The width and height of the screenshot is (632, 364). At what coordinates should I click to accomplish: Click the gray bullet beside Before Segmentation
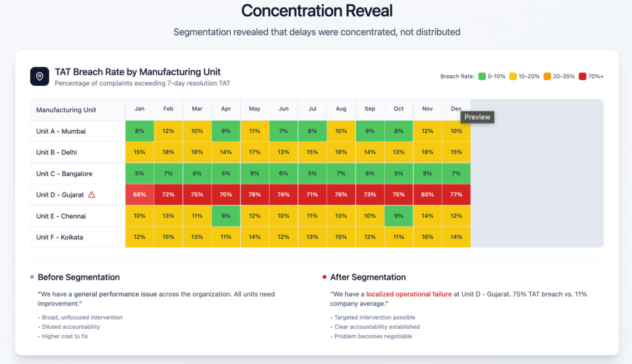pyautogui.click(x=32, y=278)
